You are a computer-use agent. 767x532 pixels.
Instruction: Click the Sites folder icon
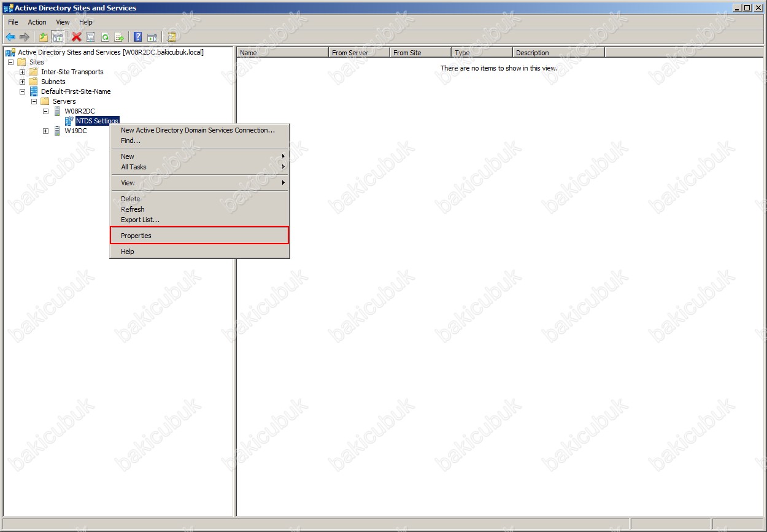click(21, 62)
